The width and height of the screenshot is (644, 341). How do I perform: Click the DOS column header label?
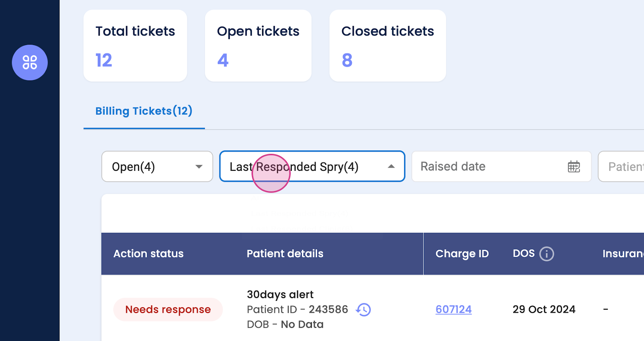pyautogui.click(x=523, y=253)
